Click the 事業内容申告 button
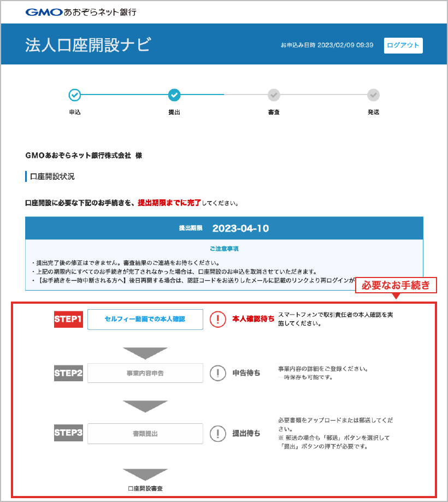This screenshot has width=448, height=502. (145, 373)
